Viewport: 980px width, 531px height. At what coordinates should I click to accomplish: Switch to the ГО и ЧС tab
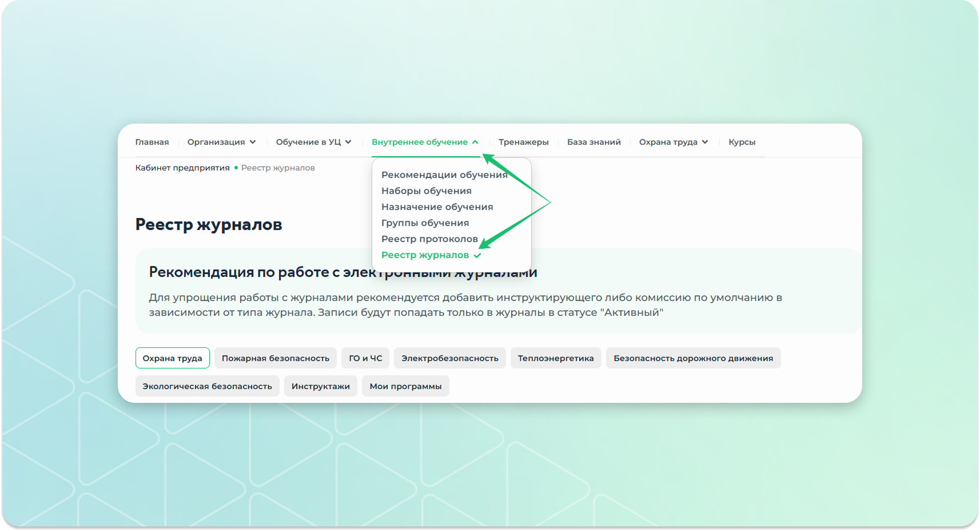coord(365,358)
